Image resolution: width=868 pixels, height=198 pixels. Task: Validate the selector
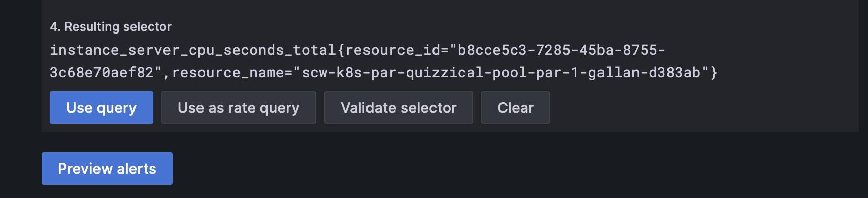pyautogui.click(x=398, y=108)
